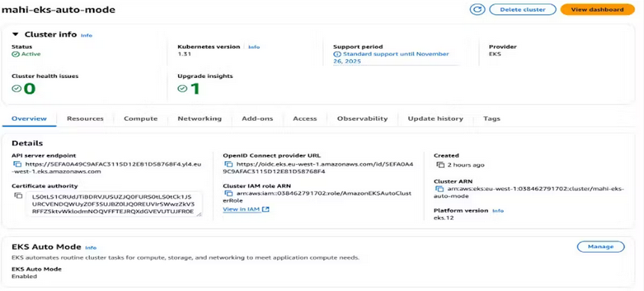Switch to the Access tab
Image resolution: width=644 pixels, height=291 pixels.
pyautogui.click(x=305, y=118)
